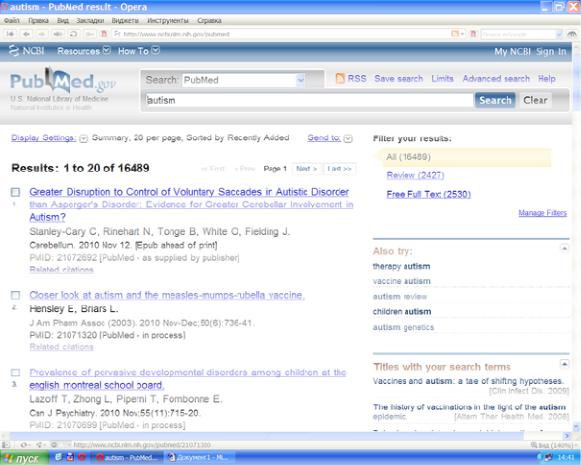This screenshot has height=465, width=581.
Task: Click the Fast Forward toolbar button
Action: [57, 34]
